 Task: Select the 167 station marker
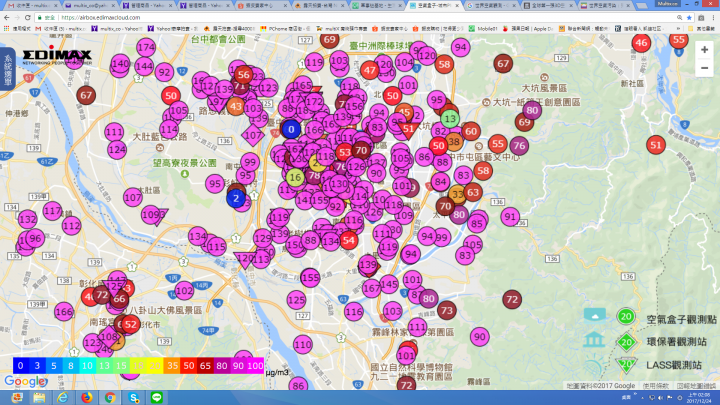(x=371, y=289)
